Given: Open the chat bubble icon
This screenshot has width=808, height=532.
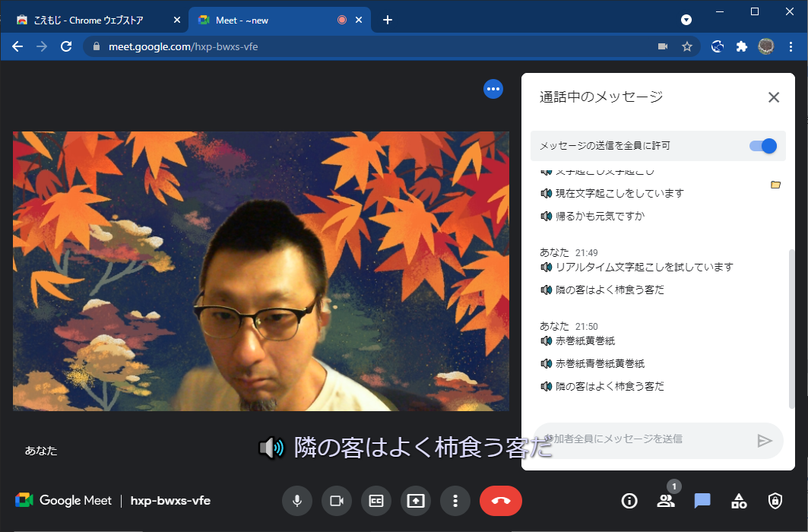Looking at the screenshot, I should click(702, 501).
